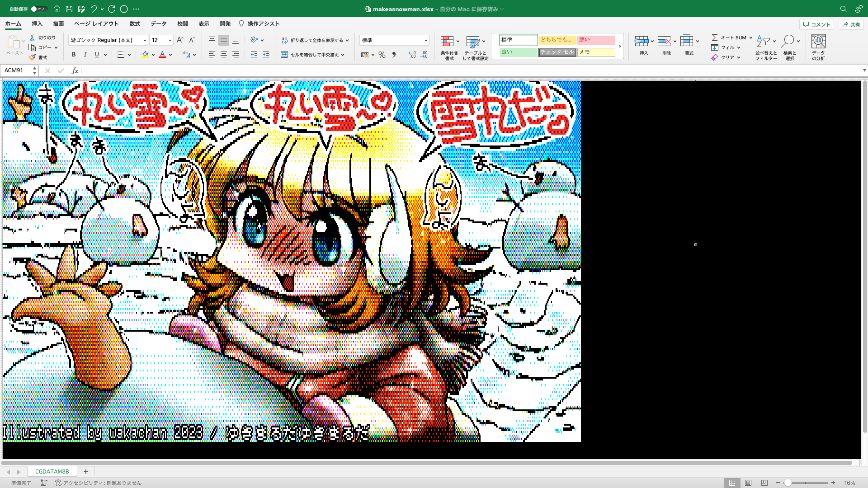
Task: Click the Home icon in title bar
Action: (57, 9)
